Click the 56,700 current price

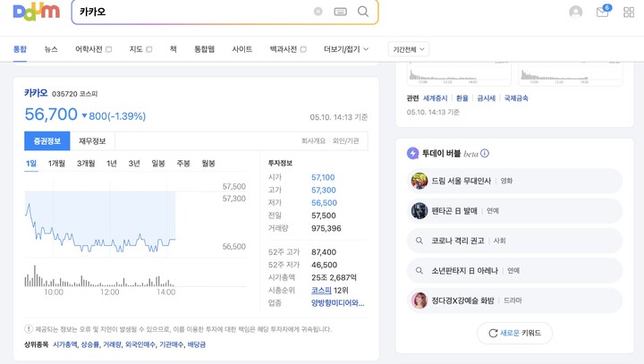pos(51,114)
